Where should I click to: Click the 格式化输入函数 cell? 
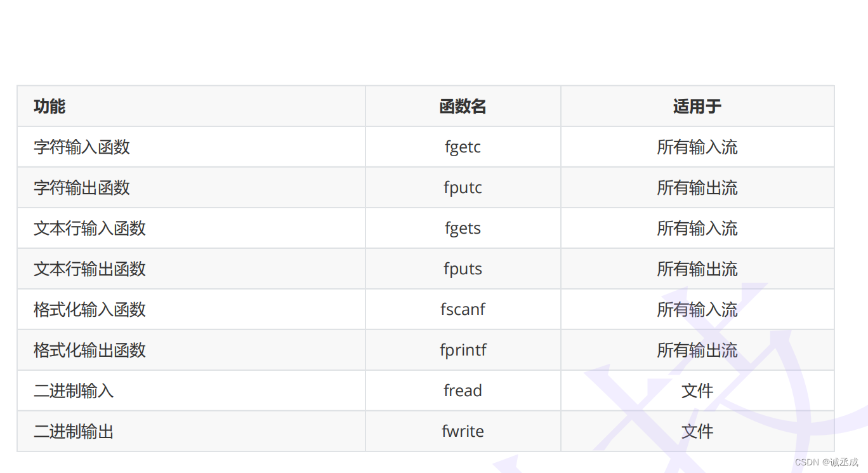click(x=89, y=310)
